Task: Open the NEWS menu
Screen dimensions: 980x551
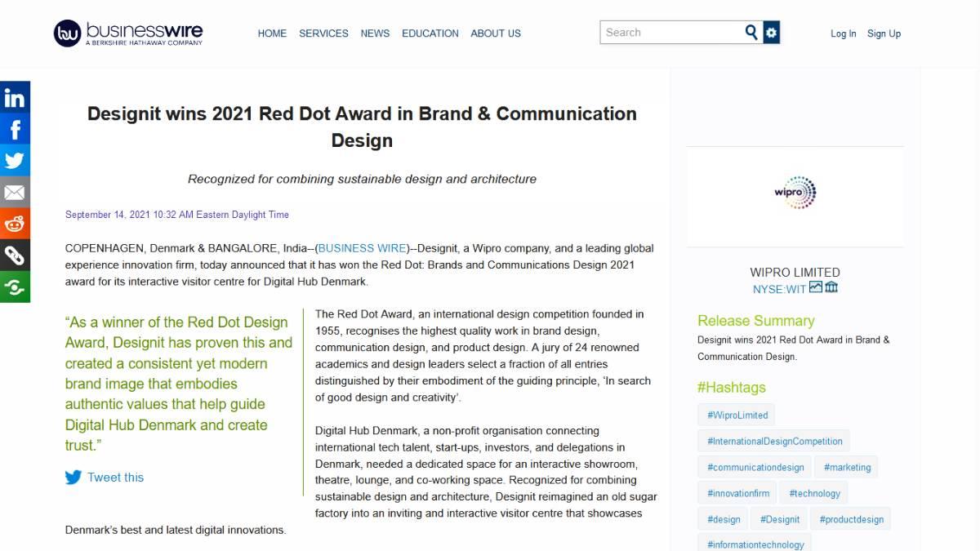Action: pos(375,33)
